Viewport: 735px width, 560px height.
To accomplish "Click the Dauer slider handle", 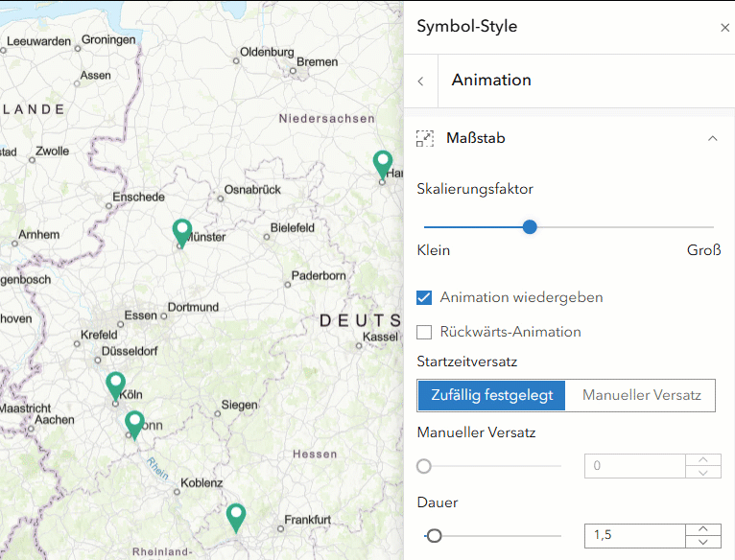I will point(434,536).
